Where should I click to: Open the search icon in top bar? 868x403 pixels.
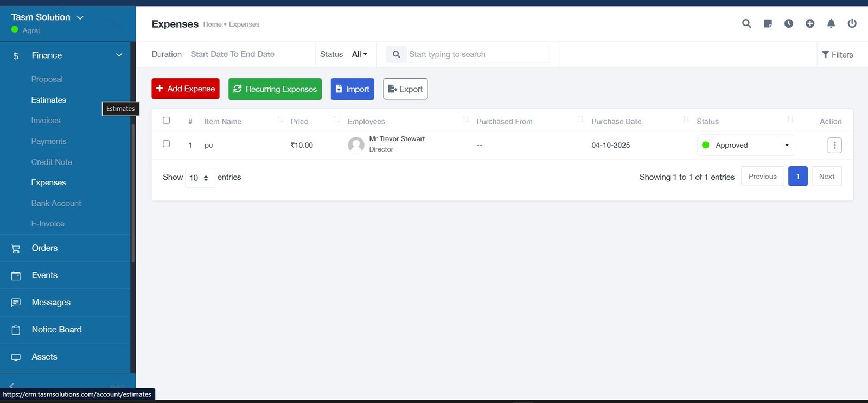click(x=746, y=23)
